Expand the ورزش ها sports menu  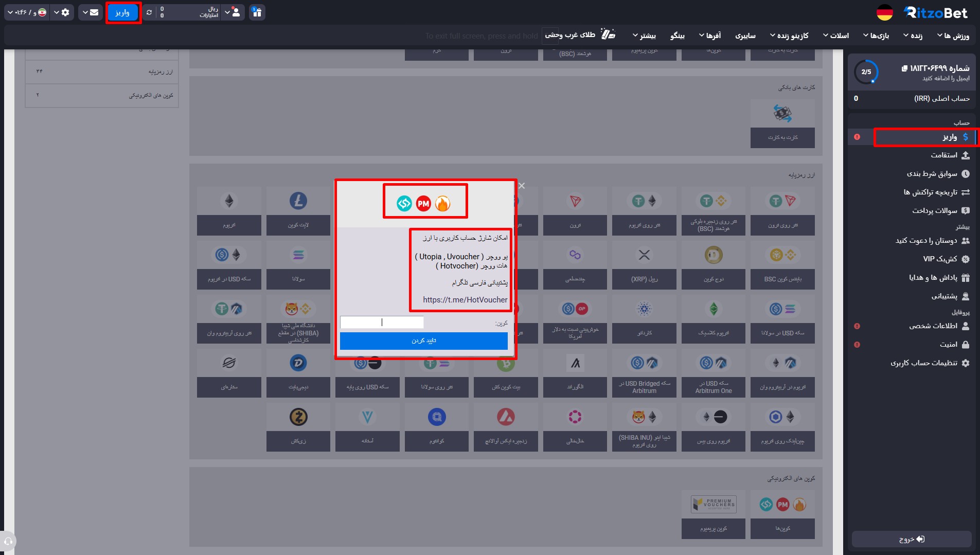tap(953, 35)
